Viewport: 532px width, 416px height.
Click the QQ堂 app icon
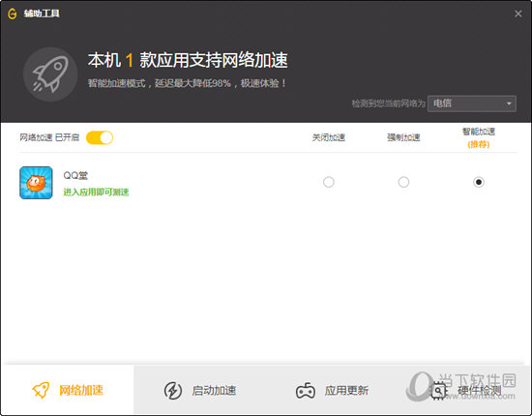click(x=36, y=183)
